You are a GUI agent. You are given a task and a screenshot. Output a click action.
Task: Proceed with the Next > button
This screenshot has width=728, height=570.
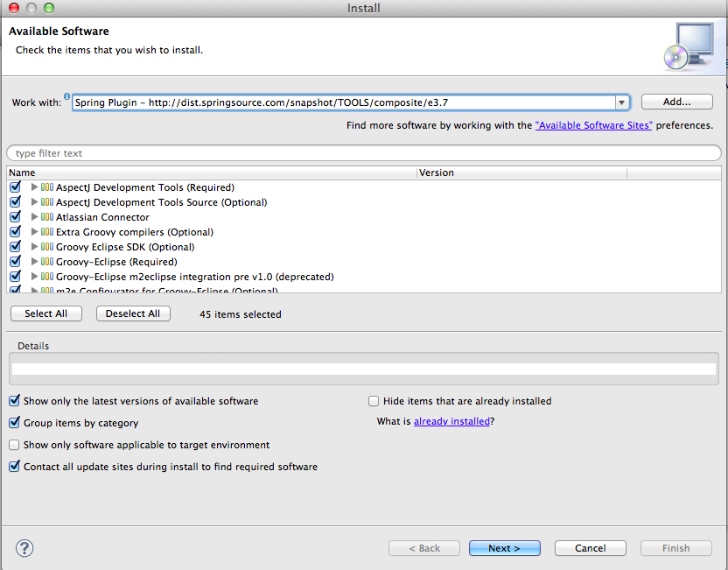pos(504,548)
